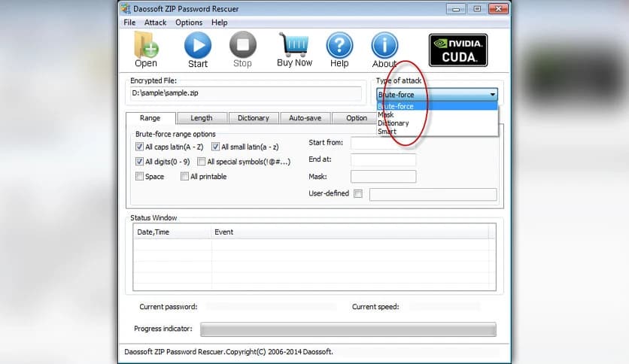This screenshot has height=364, width=629.
Task: Enable All special symbols checkbox
Action: click(202, 162)
